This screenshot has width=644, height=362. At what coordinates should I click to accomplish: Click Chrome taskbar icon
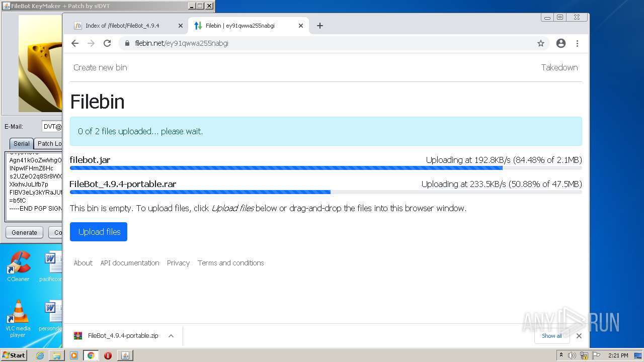91,355
